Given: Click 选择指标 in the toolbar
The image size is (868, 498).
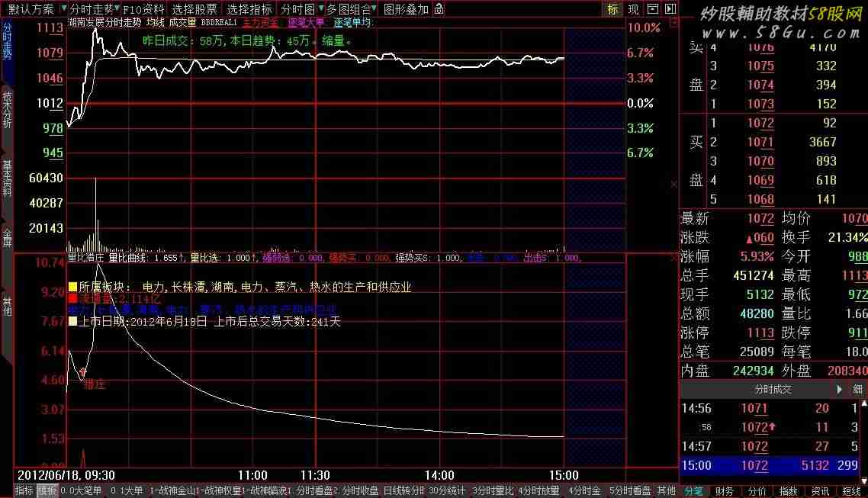Looking at the screenshot, I should [249, 9].
